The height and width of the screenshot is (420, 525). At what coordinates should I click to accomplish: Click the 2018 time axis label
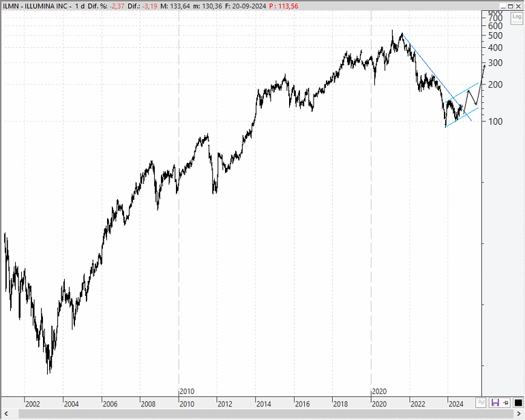tap(340, 404)
